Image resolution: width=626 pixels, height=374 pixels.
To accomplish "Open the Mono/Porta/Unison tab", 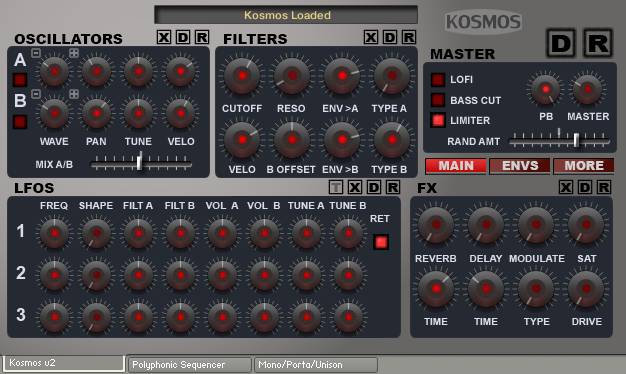I will 316,364.
